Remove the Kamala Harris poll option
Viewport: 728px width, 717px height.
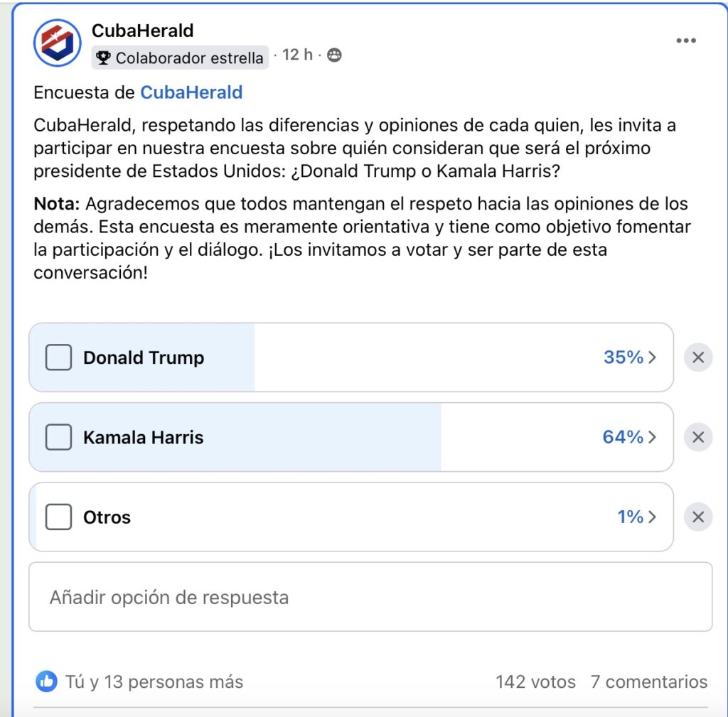[697, 437]
